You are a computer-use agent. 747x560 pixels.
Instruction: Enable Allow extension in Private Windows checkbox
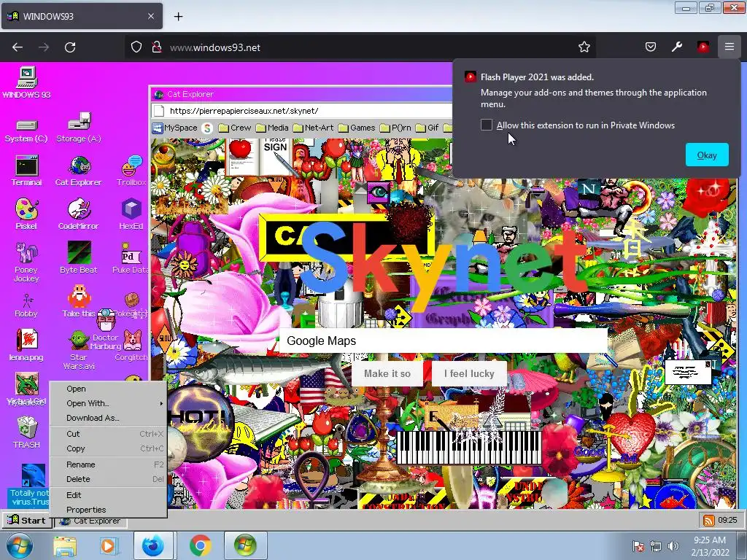pyautogui.click(x=487, y=125)
